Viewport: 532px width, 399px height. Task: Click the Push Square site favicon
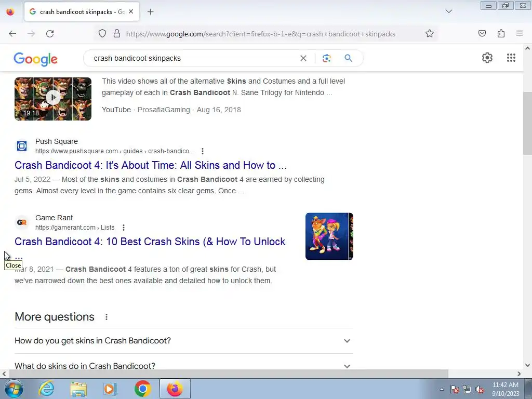coord(22,146)
